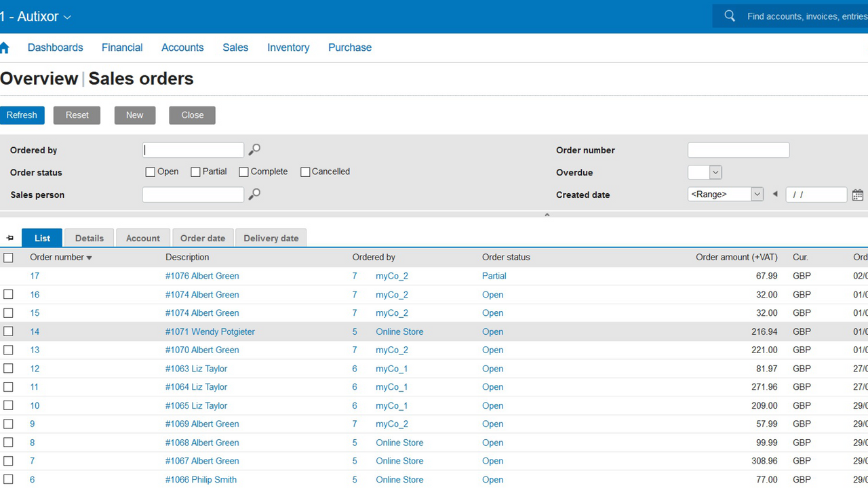Click the Reset button
This screenshot has height=488, width=868.
[x=77, y=115]
